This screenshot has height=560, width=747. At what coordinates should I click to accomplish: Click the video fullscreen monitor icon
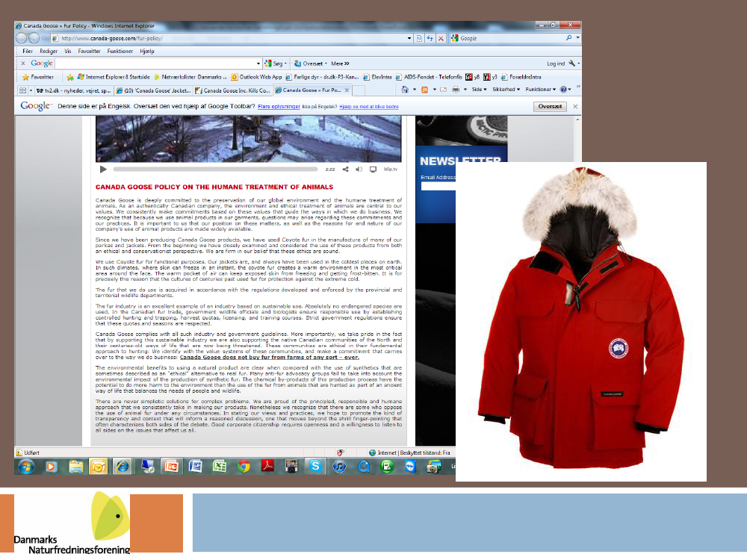coord(373,169)
